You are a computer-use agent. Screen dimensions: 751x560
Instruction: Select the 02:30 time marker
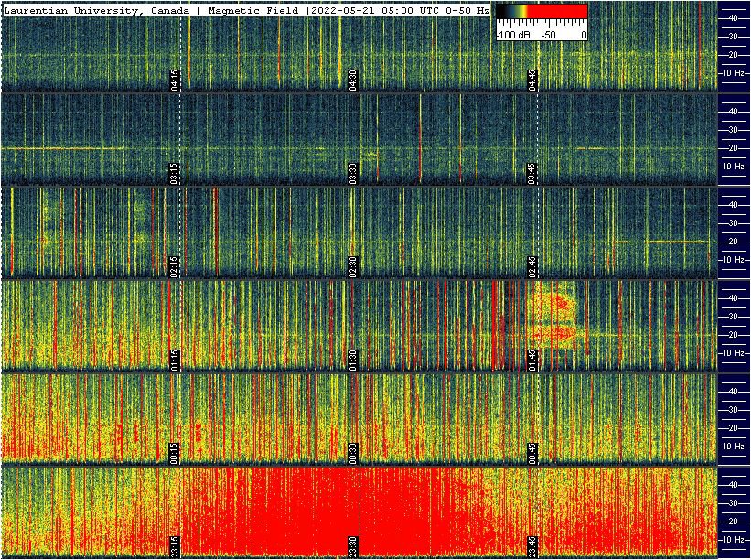click(353, 265)
